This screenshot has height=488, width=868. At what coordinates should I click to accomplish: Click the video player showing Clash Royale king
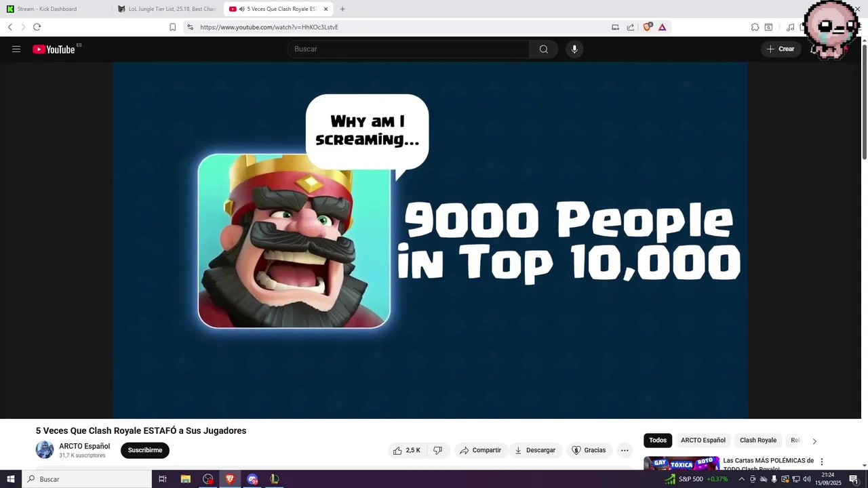pos(431,240)
